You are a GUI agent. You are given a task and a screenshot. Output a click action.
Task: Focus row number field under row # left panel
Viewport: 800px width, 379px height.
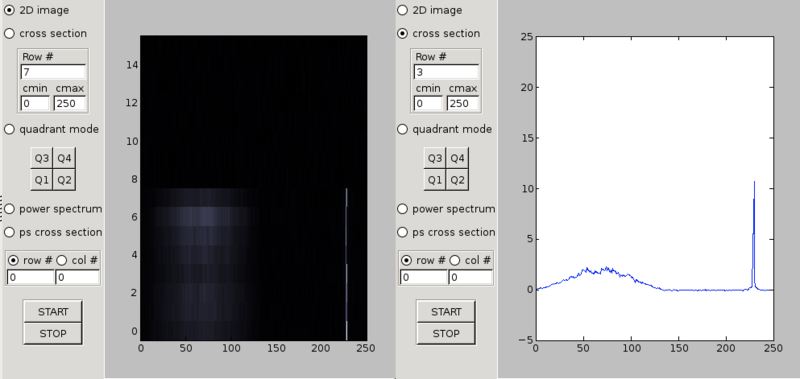tap(30, 277)
